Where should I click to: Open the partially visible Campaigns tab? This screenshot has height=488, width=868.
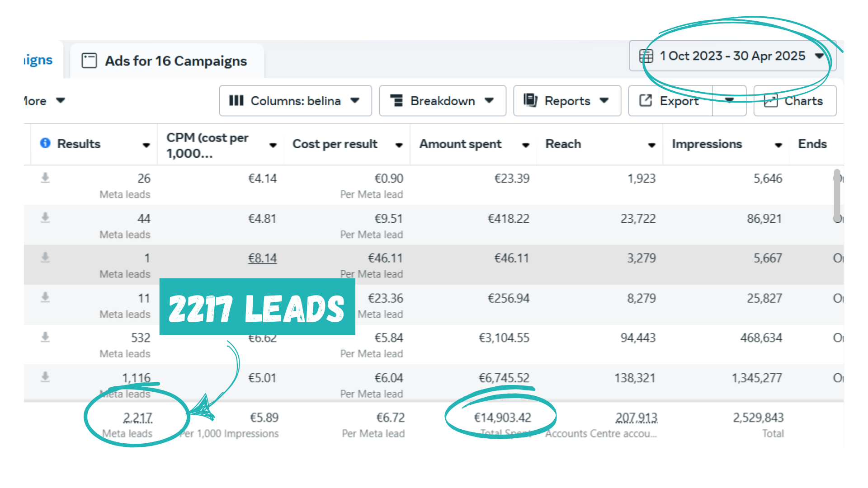[38, 60]
